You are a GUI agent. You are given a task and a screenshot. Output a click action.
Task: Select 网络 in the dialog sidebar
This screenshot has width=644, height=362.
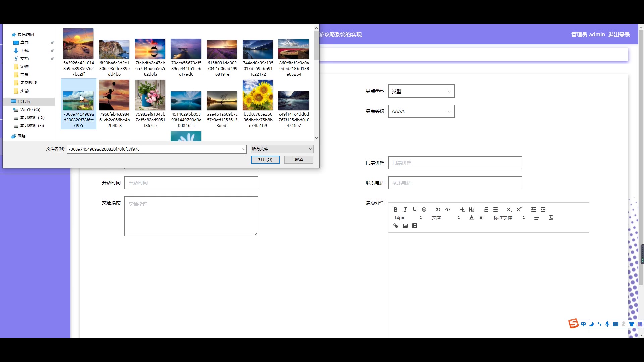(x=21, y=136)
